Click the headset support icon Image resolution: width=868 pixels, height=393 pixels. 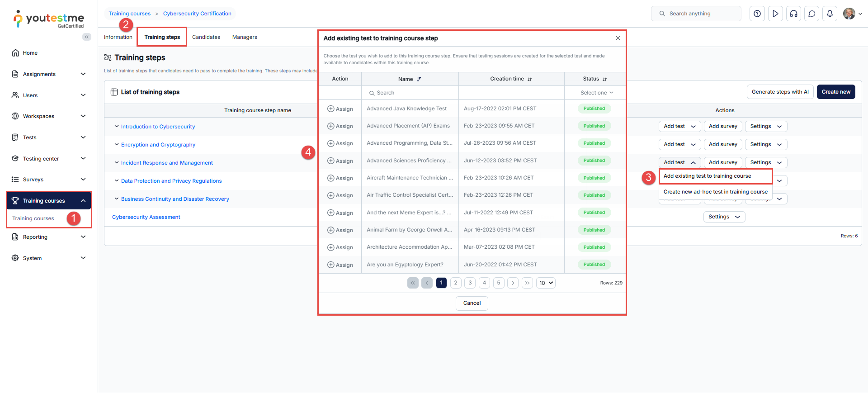tap(793, 14)
